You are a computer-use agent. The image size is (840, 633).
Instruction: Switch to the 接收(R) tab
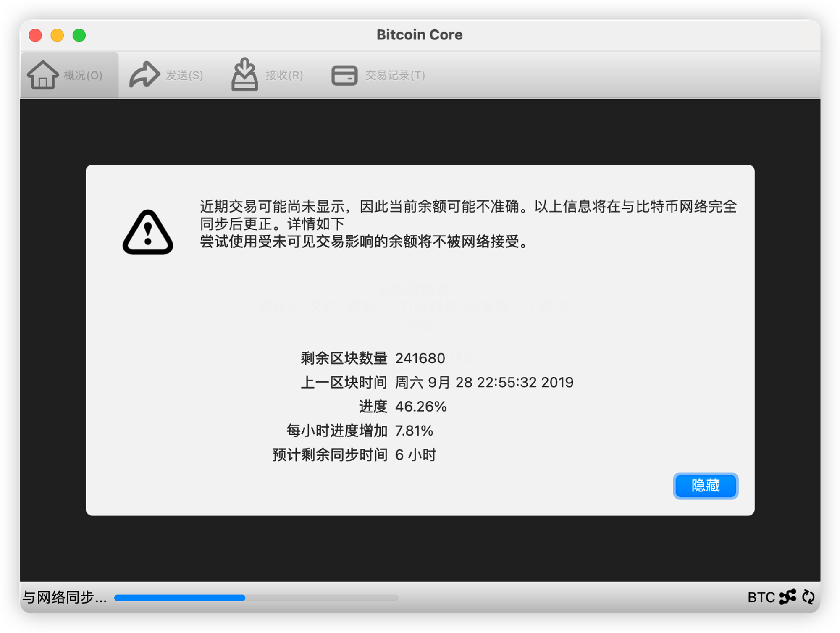pyautogui.click(x=268, y=75)
